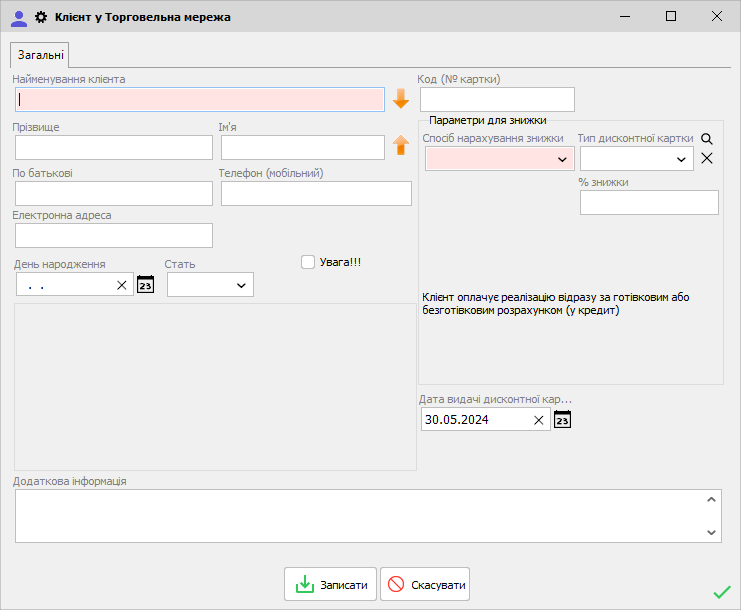The width and height of the screenshot is (741, 610).
Task: Click the green checkmark in bottom corner
Action: (x=721, y=592)
